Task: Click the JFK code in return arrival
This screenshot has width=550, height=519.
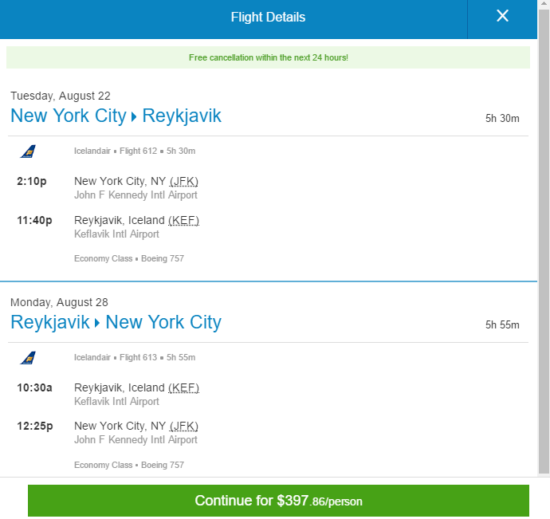Action: 184,426
